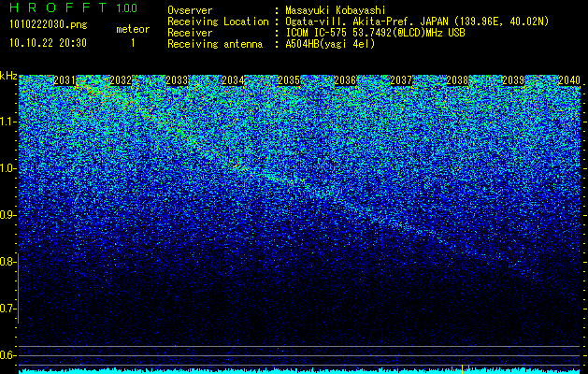This screenshot has width=588, height=374.
Task: Click the 0.9 kHz axis tick label
Action: click(8, 215)
